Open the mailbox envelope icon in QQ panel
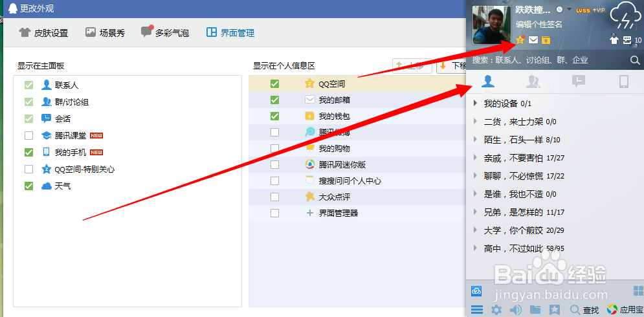This screenshot has width=644, height=317. click(x=533, y=40)
